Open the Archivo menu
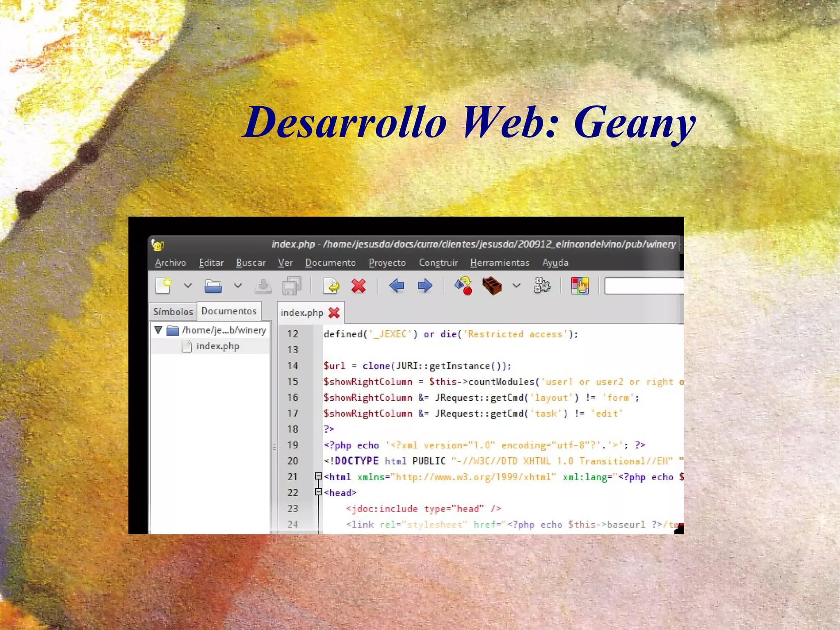Screen dimensions: 840x630 click(x=171, y=263)
